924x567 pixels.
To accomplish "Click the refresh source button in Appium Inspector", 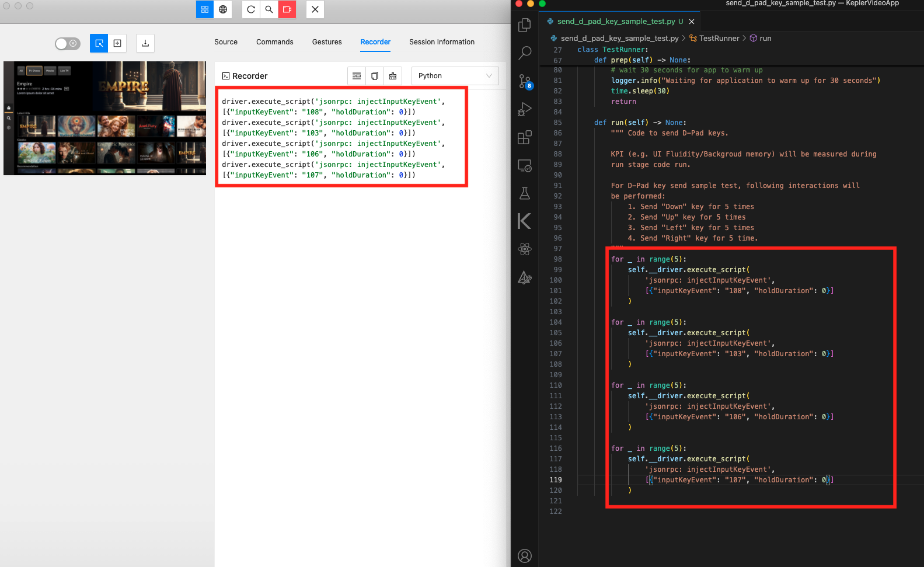I will (251, 9).
